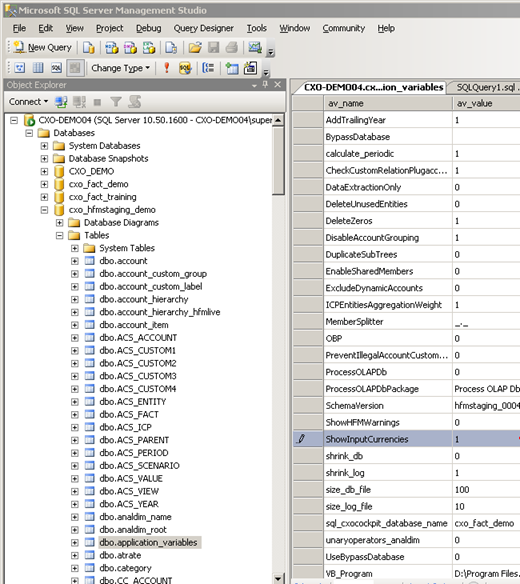Viewport: 520px width, 584px height.
Task: Open the Community menu
Action: point(343,28)
